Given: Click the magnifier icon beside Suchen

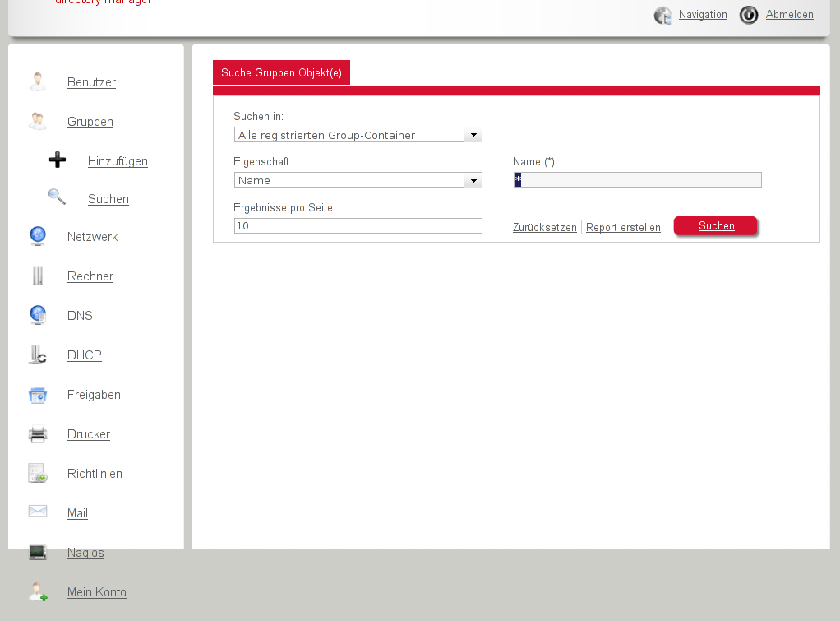Looking at the screenshot, I should [x=57, y=197].
